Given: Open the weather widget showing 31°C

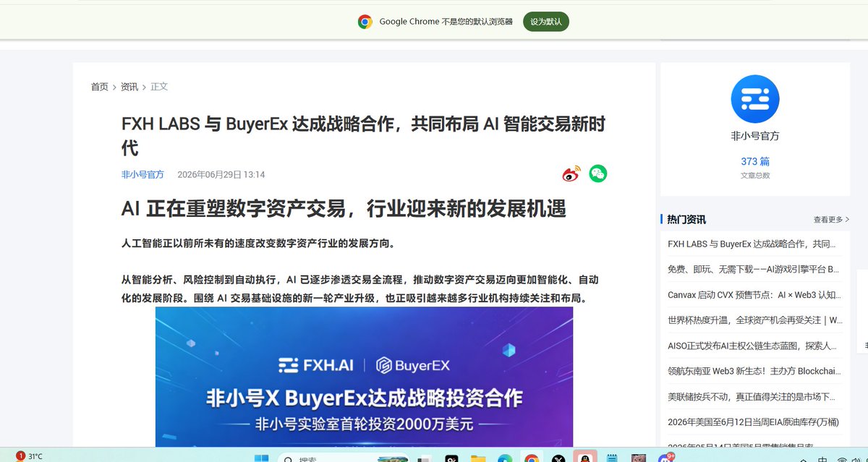Looking at the screenshot, I should [29, 456].
